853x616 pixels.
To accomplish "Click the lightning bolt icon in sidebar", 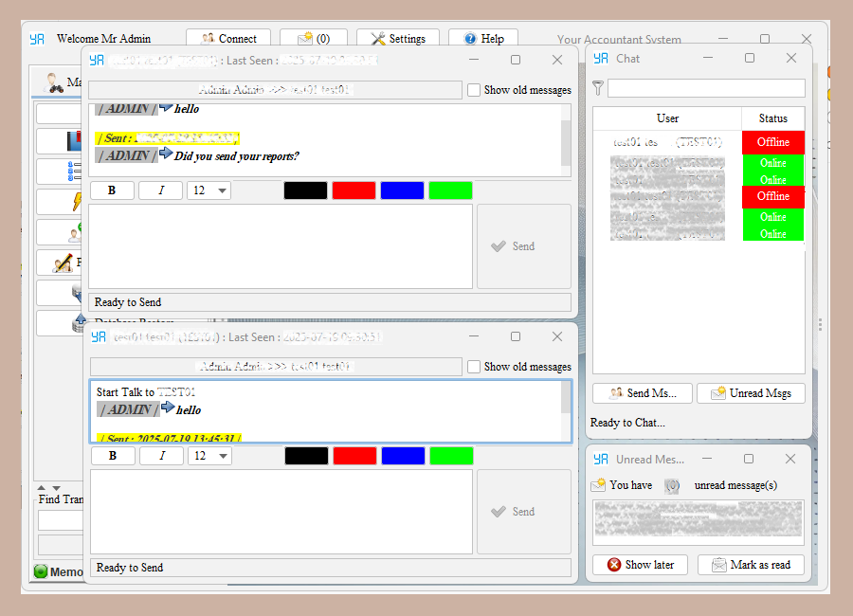I will pos(77,201).
